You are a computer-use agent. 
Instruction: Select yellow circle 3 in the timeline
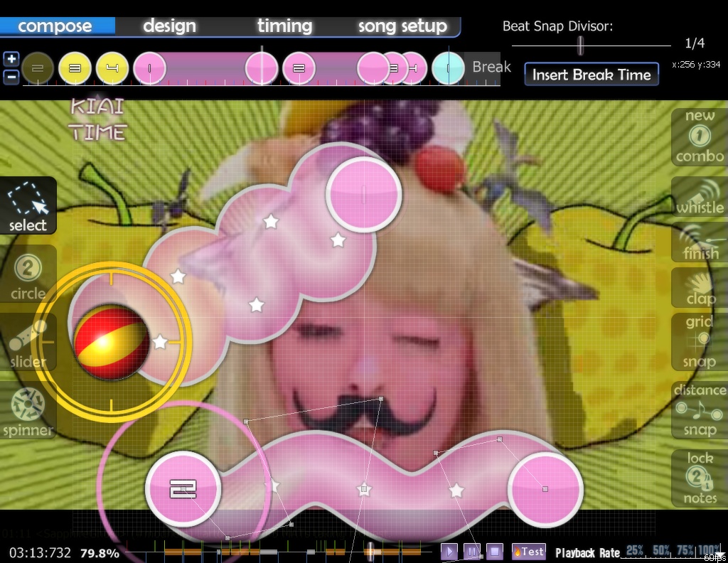[75, 68]
